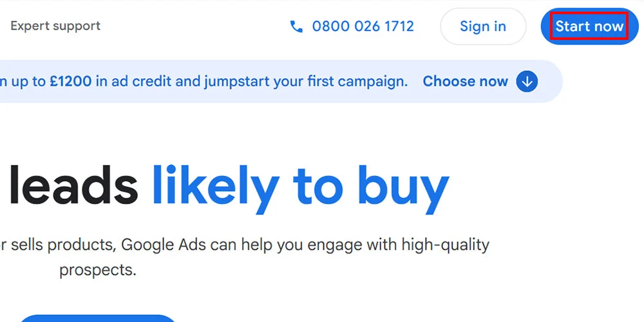Click the blue "buy" heading word
The image size is (644, 322).
pyautogui.click(x=402, y=185)
